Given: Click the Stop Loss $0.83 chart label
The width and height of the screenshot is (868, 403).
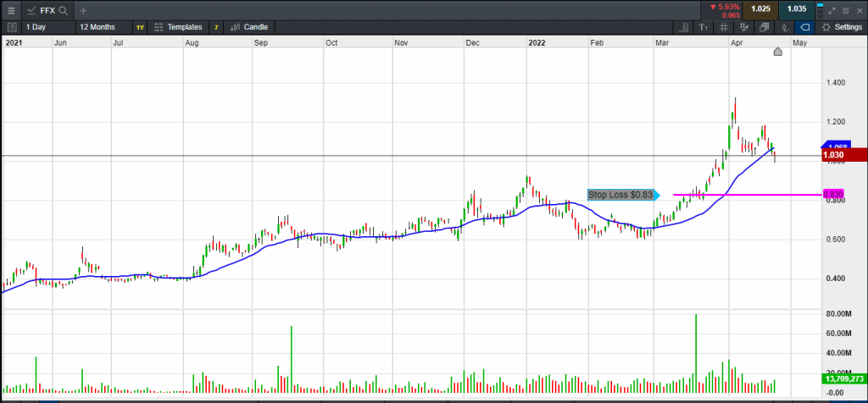Looking at the screenshot, I should point(621,195).
